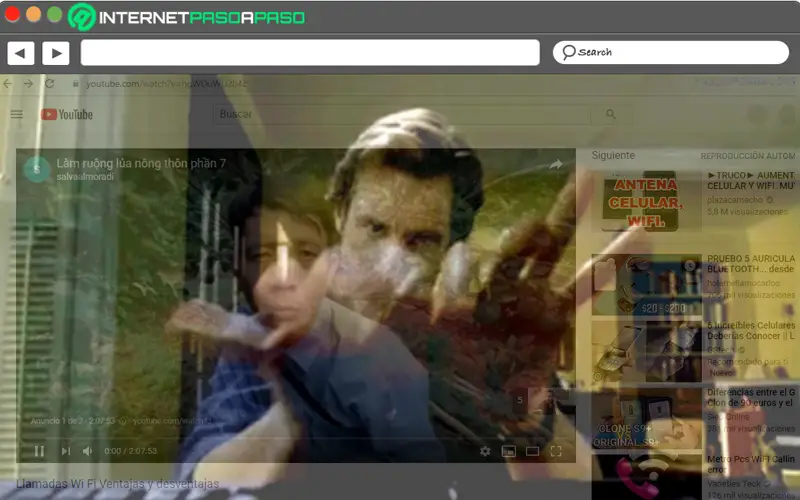The width and height of the screenshot is (800, 500).
Task: Click the Llamadas Wi Fi Ventajas y desventajas title
Action: [x=117, y=484]
